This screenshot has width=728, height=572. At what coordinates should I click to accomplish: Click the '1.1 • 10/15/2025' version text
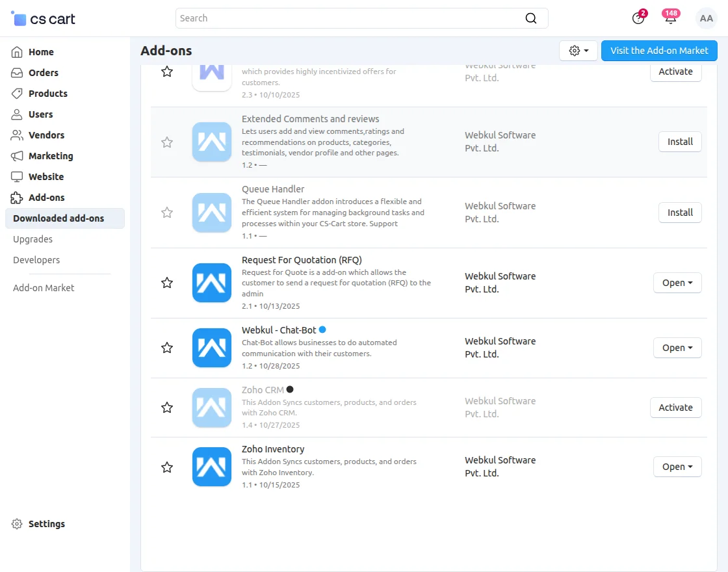(x=270, y=485)
